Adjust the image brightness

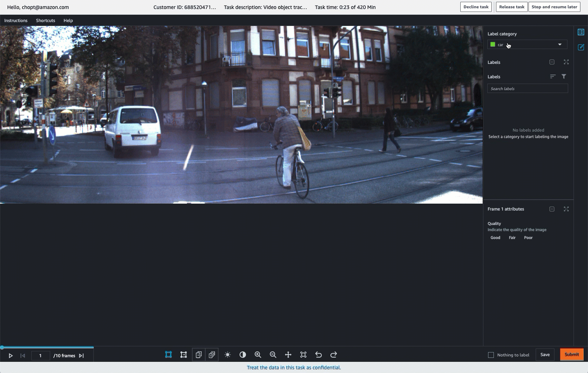pyautogui.click(x=228, y=355)
